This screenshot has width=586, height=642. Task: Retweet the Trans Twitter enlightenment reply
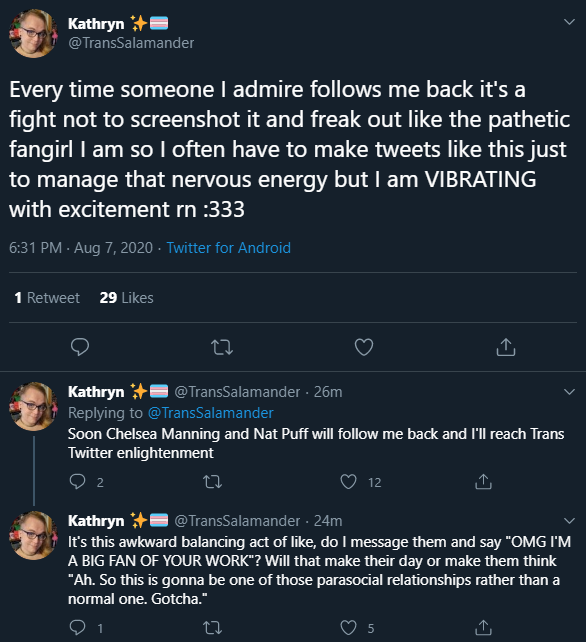(213, 482)
